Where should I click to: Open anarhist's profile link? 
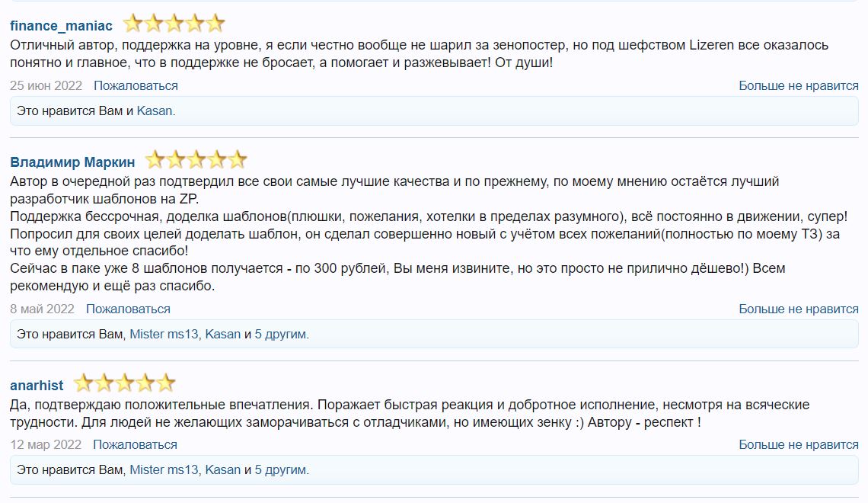pyautogui.click(x=37, y=385)
